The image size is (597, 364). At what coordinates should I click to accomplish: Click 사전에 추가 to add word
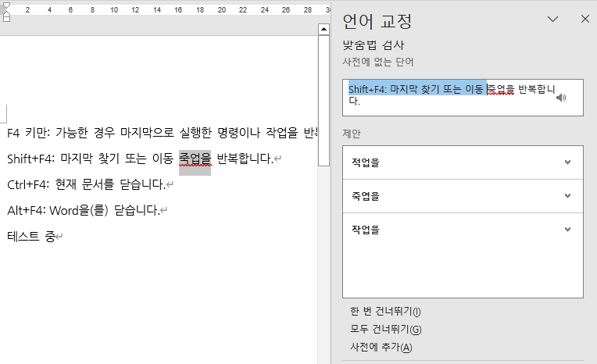click(x=381, y=347)
